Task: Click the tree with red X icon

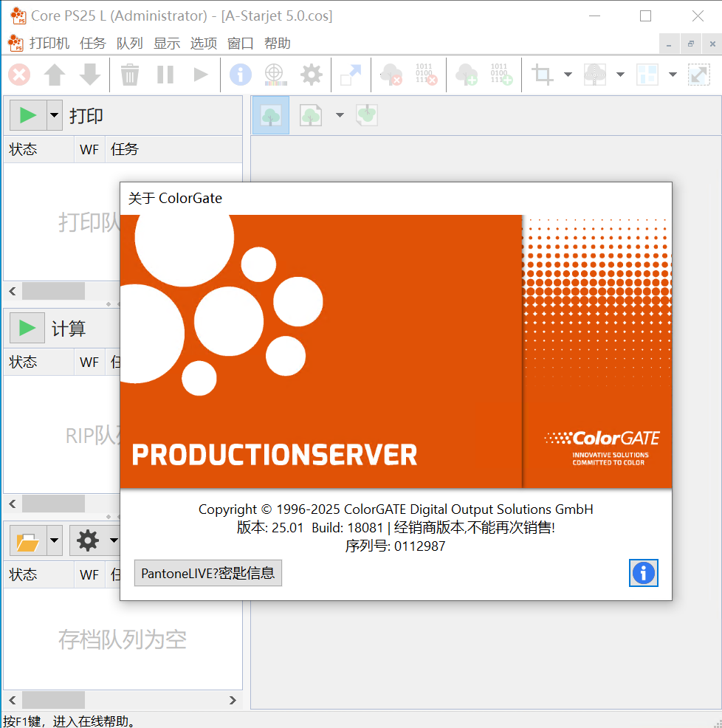Action: tap(391, 75)
